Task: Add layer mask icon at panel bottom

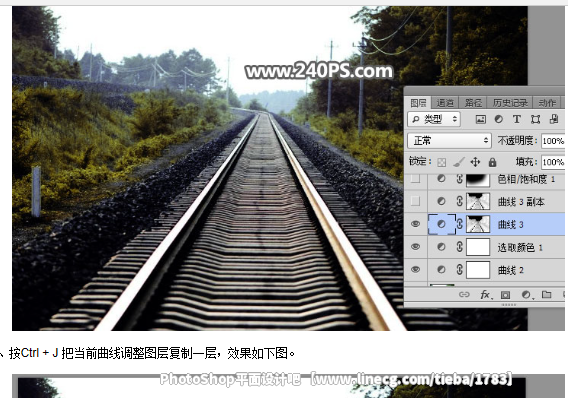Action: (x=505, y=295)
